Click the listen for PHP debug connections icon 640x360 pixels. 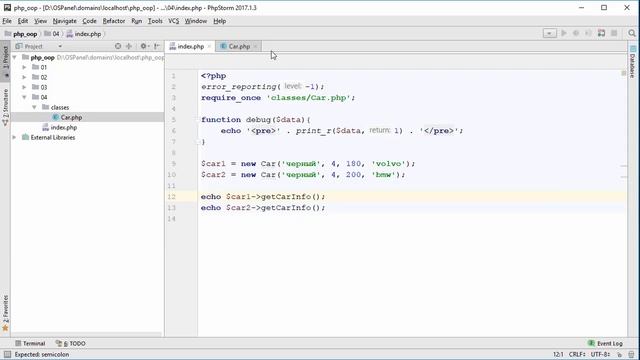[601, 33]
